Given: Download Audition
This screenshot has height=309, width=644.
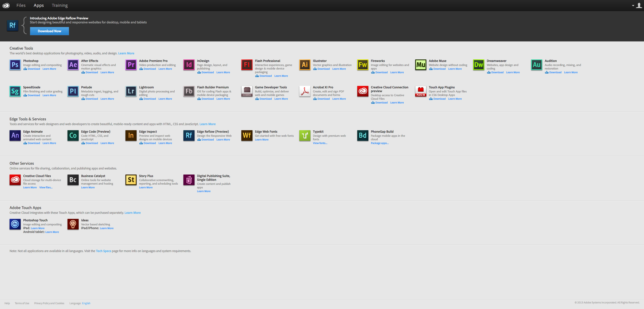Looking at the screenshot, I should pos(553,73).
